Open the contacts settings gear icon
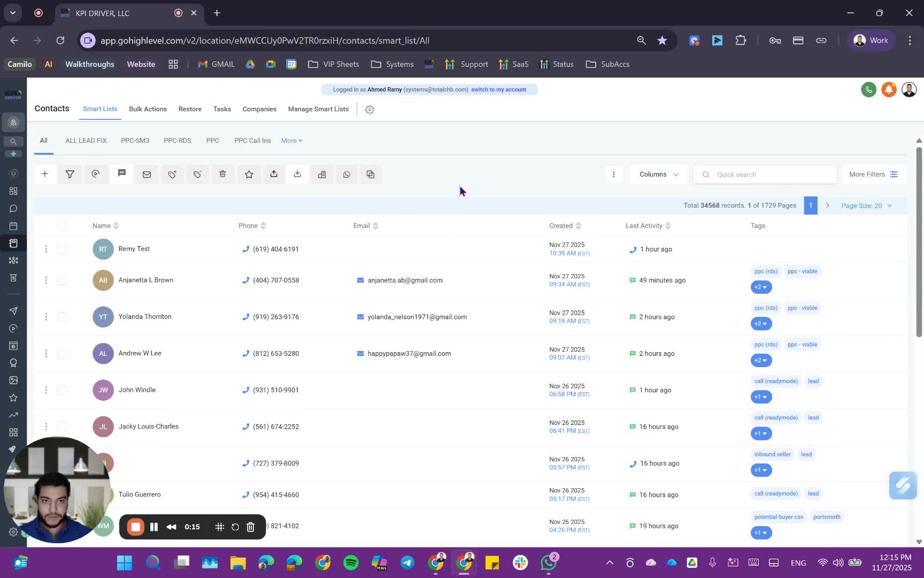Image resolution: width=924 pixels, height=578 pixels. pyautogui.click(x=369, y=109)
